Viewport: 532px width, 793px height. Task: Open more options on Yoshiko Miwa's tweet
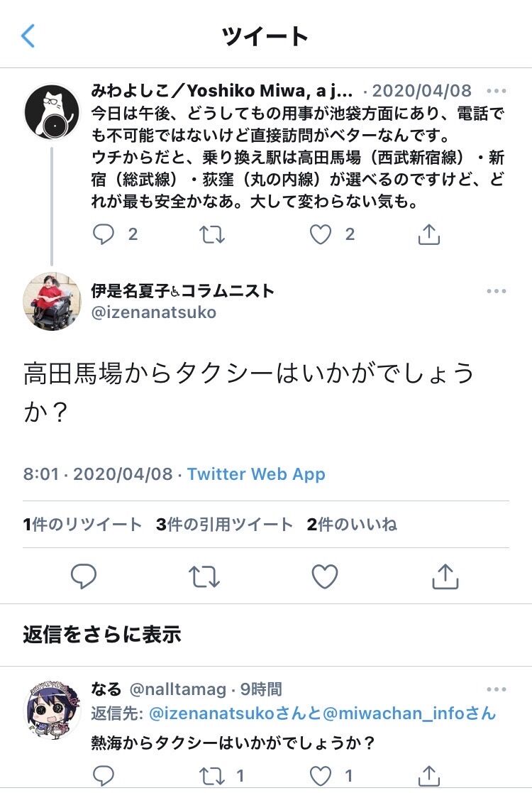point(496,91)
